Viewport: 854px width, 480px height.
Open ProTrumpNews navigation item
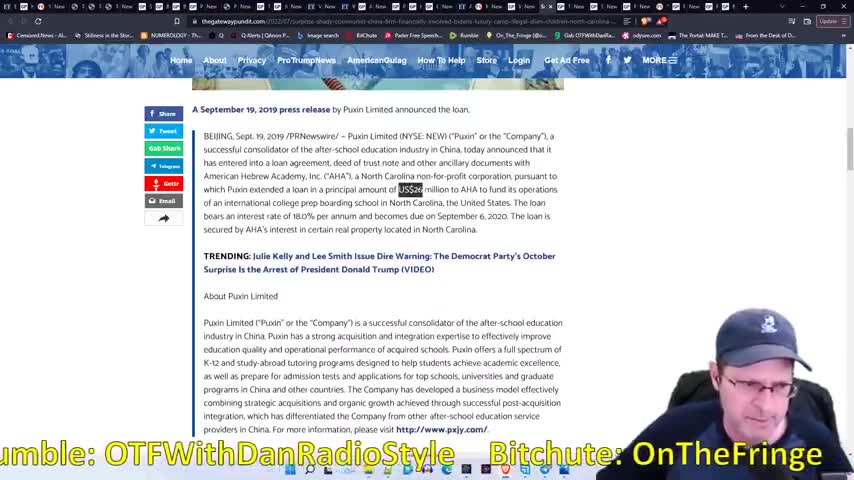[x=306, y=60]
